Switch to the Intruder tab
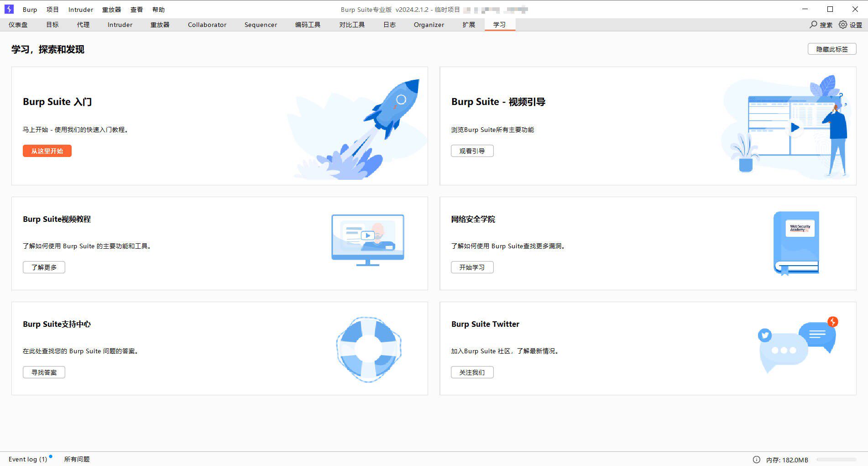868x466 pixels. 120,25
